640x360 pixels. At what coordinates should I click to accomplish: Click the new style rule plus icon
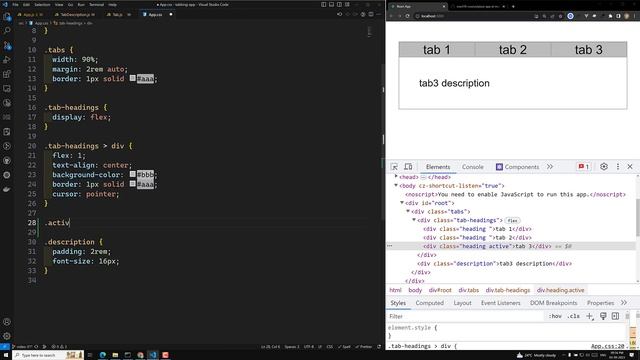[x=589, y=316]
